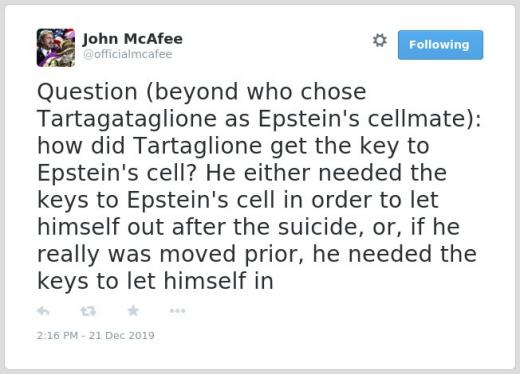Open the John McAfee display name link
Image resolution: width=520 pixels, height=374 pixels.
click(x=133, y=39)
